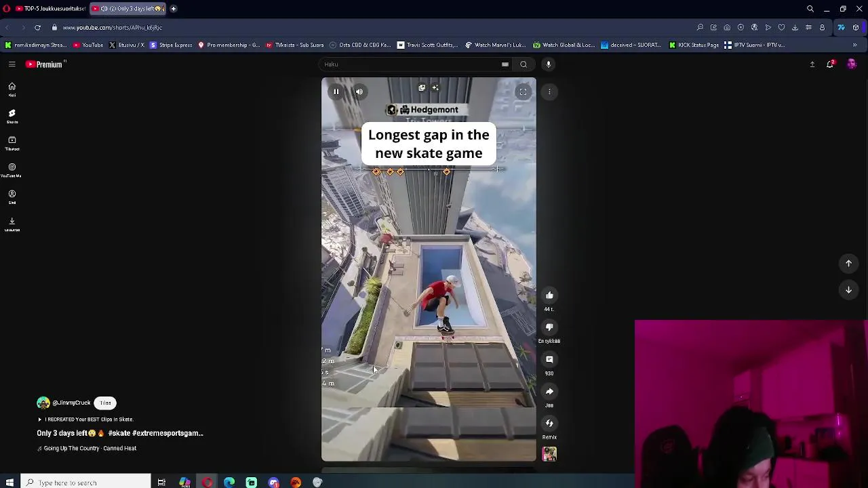Launch Microsoft Edge from the taskbar

[x=229, y=483]
